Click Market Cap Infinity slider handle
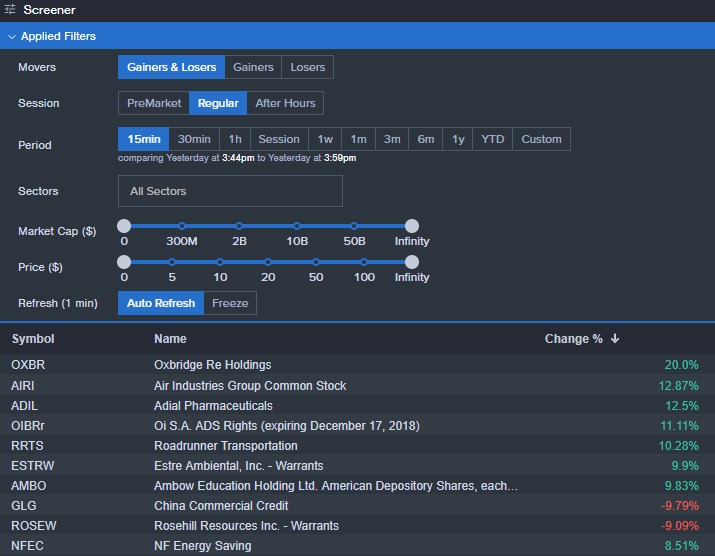 click(412, 226)
